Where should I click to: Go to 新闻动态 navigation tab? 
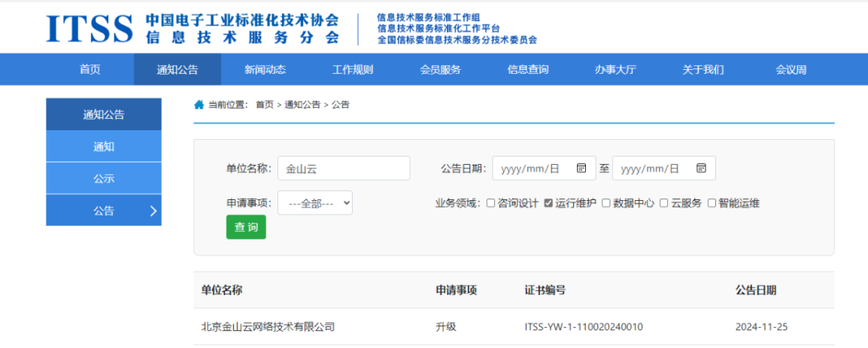(x=265, y=70)
